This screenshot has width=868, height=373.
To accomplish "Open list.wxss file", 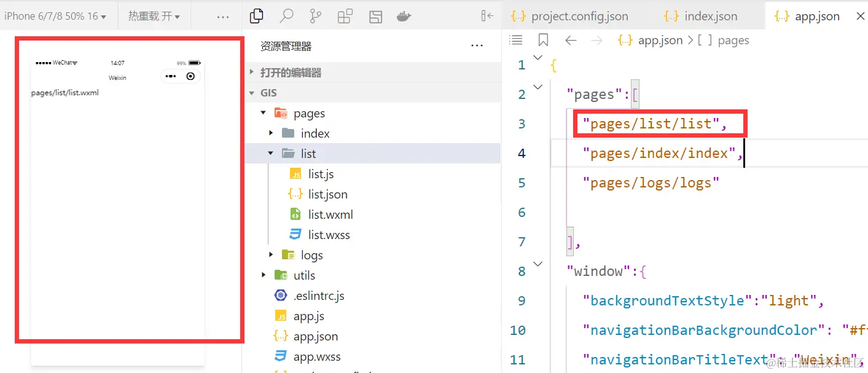I will coord(329,235).
